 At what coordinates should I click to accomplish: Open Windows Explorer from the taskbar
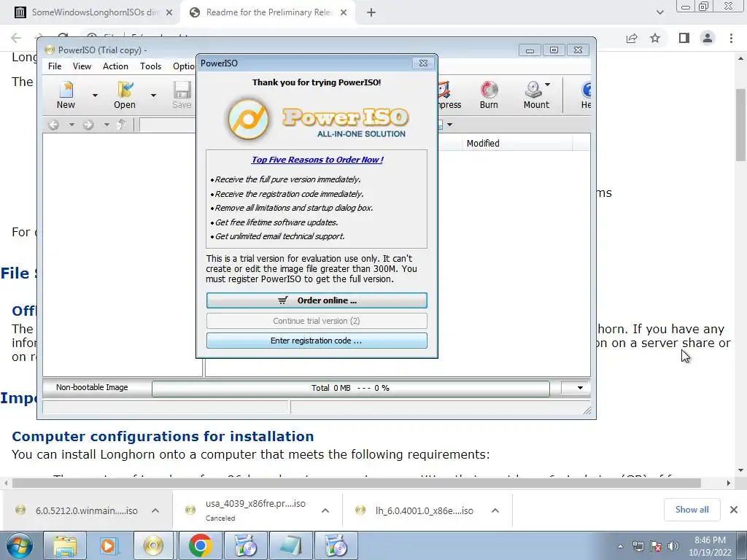[x=65, y=545]
